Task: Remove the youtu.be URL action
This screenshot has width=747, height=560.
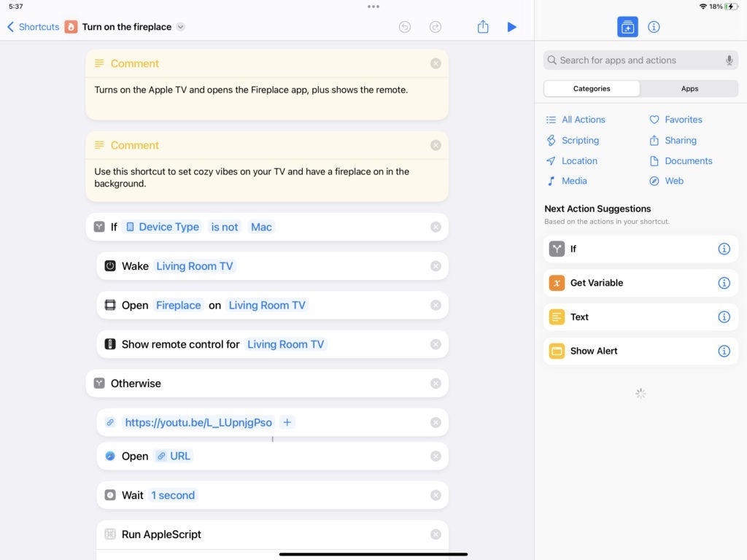Action: (436, 422)
